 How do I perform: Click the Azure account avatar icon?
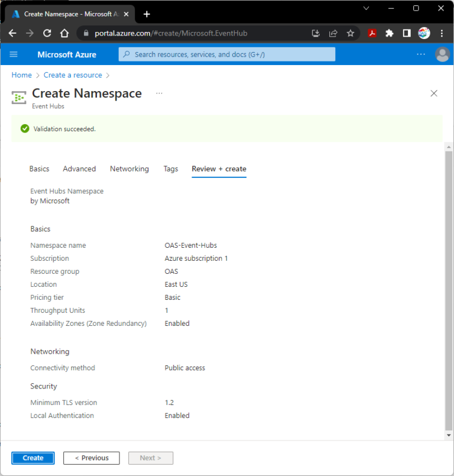tap(442, 54)
